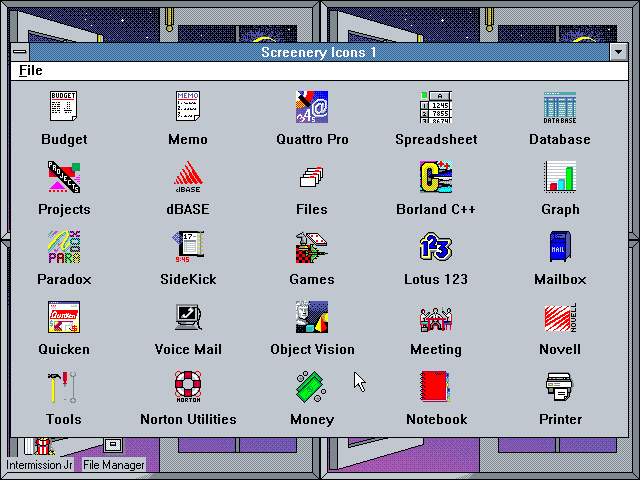This screenshot has height=480, width=640.
Task: Select the Quicken icon
Action: coord(64,317)
